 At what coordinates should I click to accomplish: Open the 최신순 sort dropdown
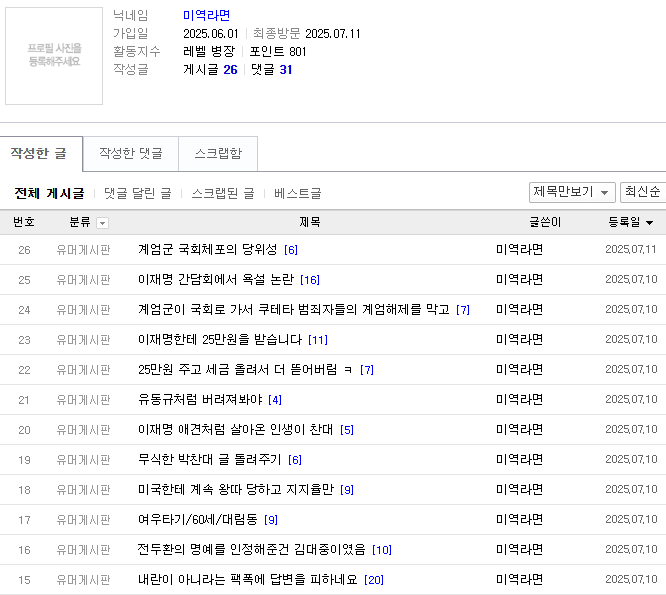point(643,192)
